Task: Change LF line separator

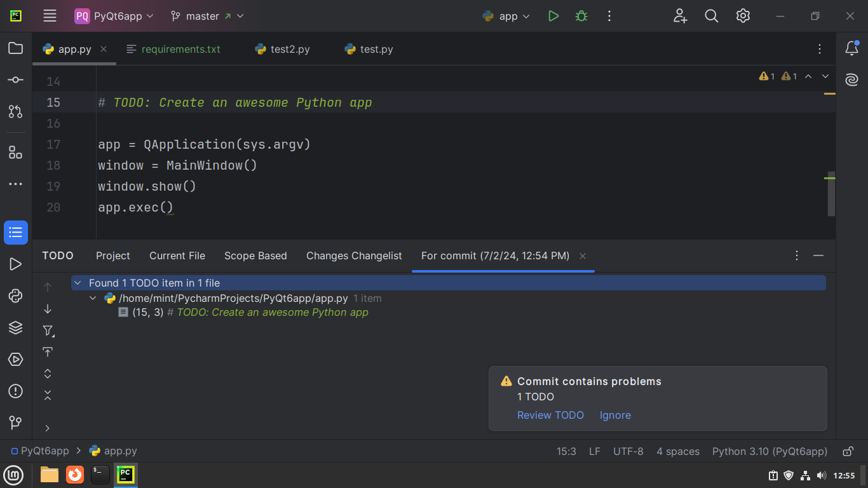Action: tap(595, 451)
